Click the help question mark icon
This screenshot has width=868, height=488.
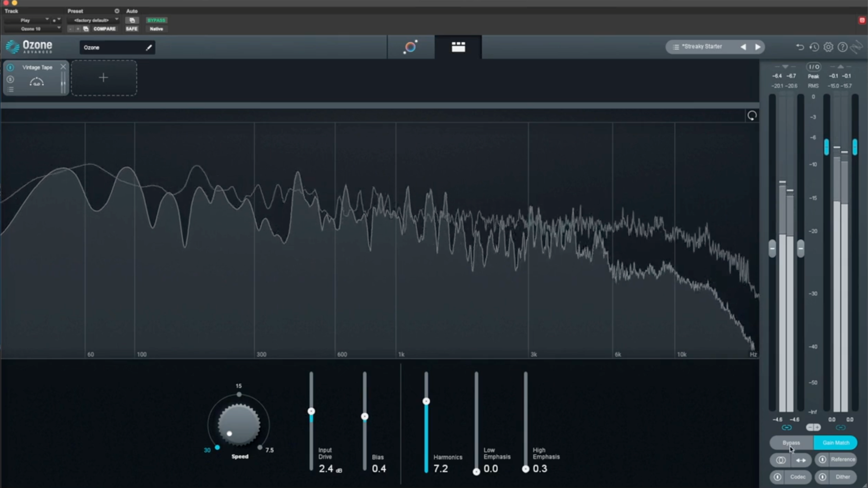842,47
